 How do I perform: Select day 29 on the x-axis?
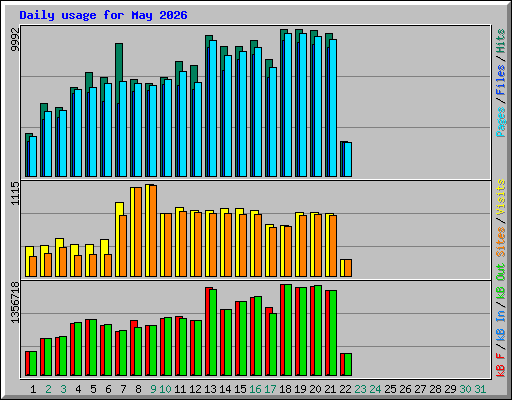450,389
